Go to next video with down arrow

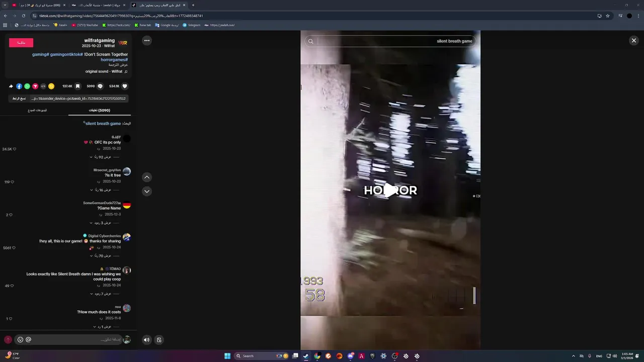click(x=147, y=191)
